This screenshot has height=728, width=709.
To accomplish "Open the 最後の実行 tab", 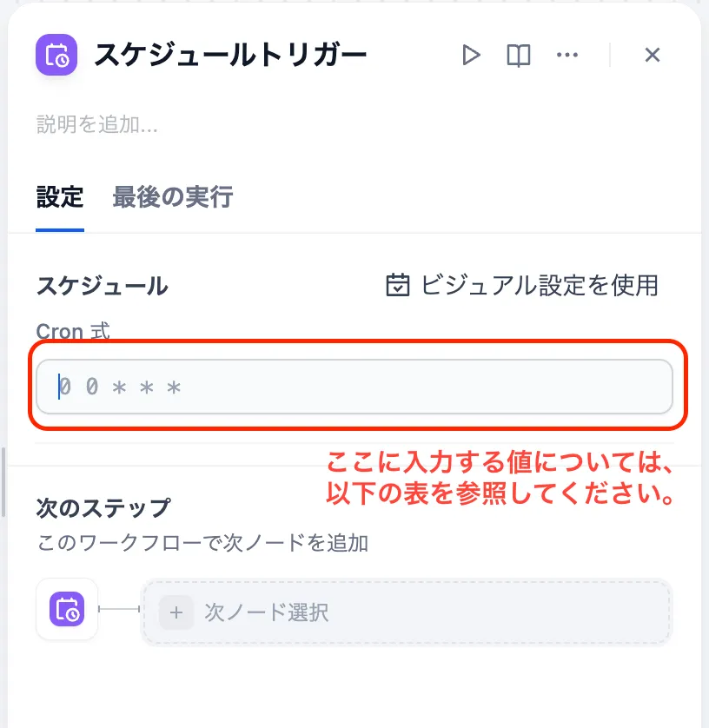I will click(x=172, y=197).
